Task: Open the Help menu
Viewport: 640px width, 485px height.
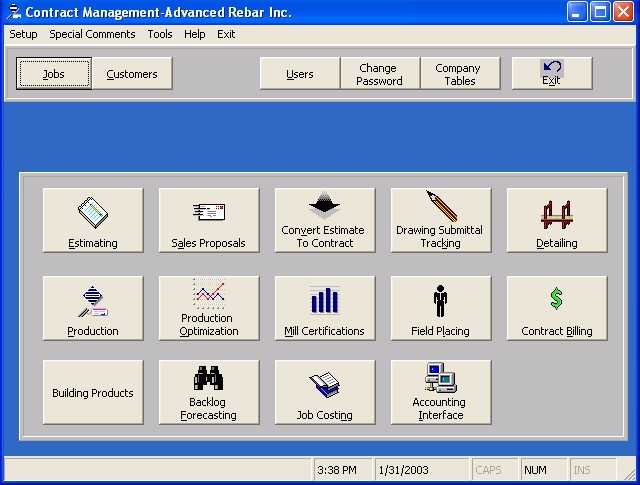Action: (195, 34)
